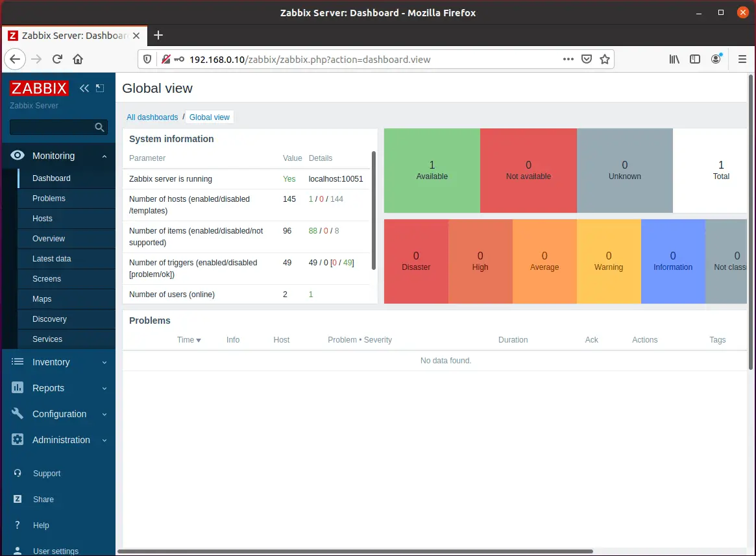Image resolution: width=756 pixels, height=556 pixels.
Task: Click the User settings link
Action: (55, 551)
